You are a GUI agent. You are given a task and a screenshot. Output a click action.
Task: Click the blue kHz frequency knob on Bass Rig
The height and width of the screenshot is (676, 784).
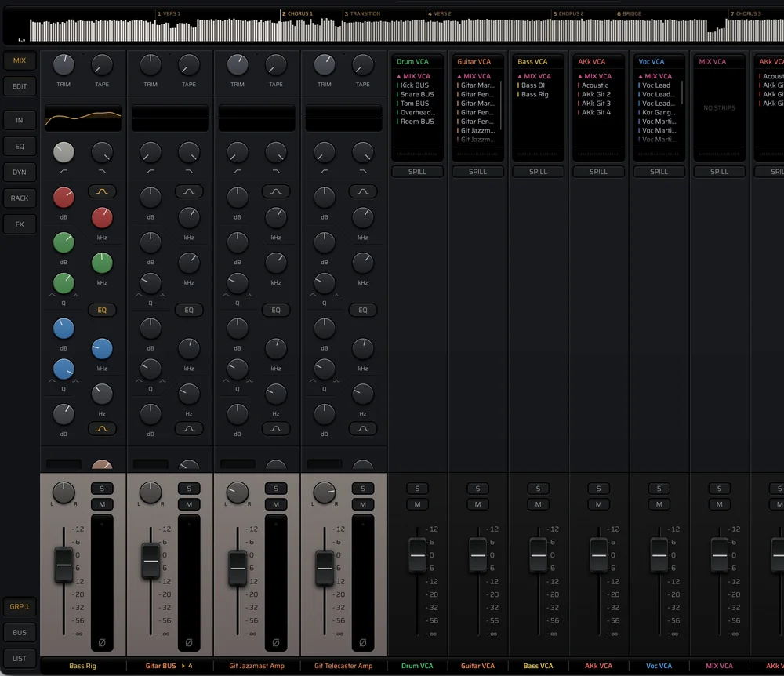coord(102,349)
